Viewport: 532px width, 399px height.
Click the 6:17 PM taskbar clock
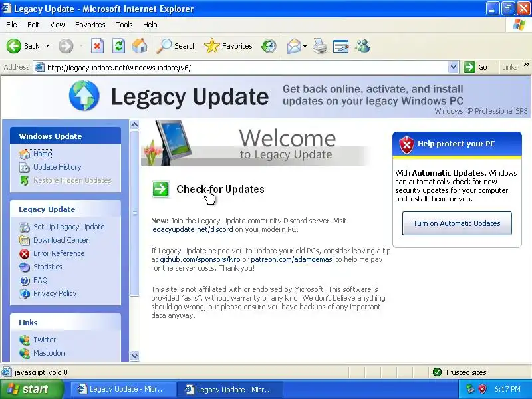(x=507, y=389)
